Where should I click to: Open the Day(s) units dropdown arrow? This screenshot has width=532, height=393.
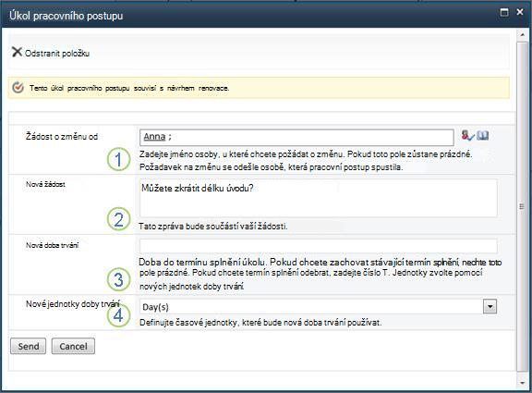(x=490, y=306)
